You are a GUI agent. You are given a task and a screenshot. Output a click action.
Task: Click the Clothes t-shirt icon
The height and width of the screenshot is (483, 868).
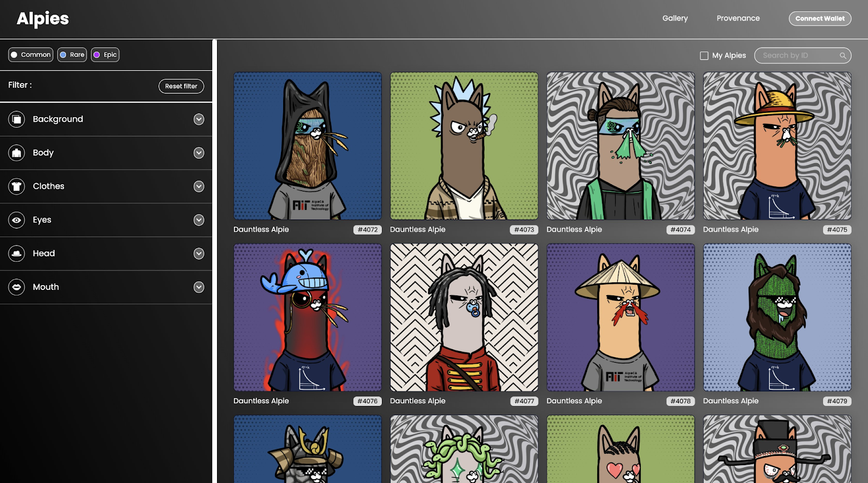(x=17, y=186)
